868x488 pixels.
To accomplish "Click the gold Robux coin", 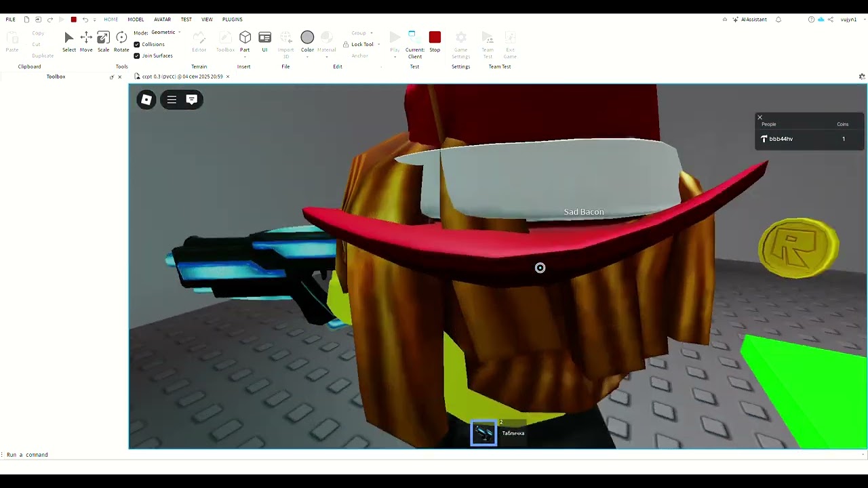I will [x=799, y=247].
